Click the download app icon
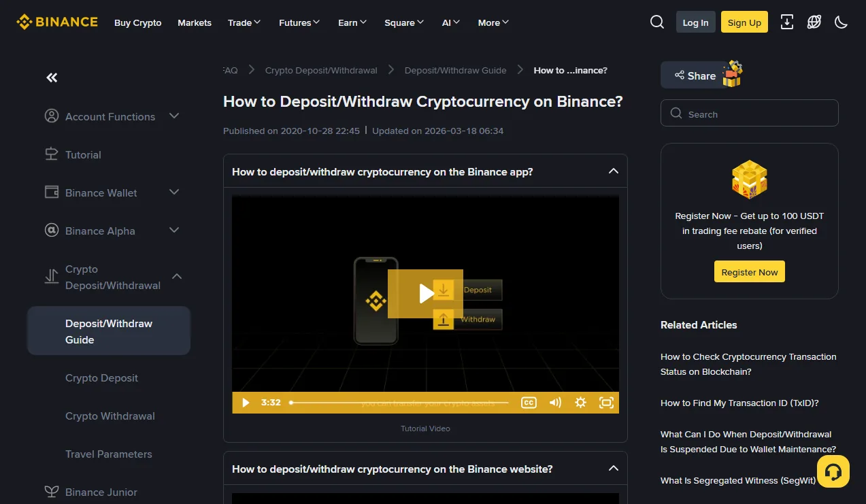Viewport: 866px width, 504px height. click(786, 22)
